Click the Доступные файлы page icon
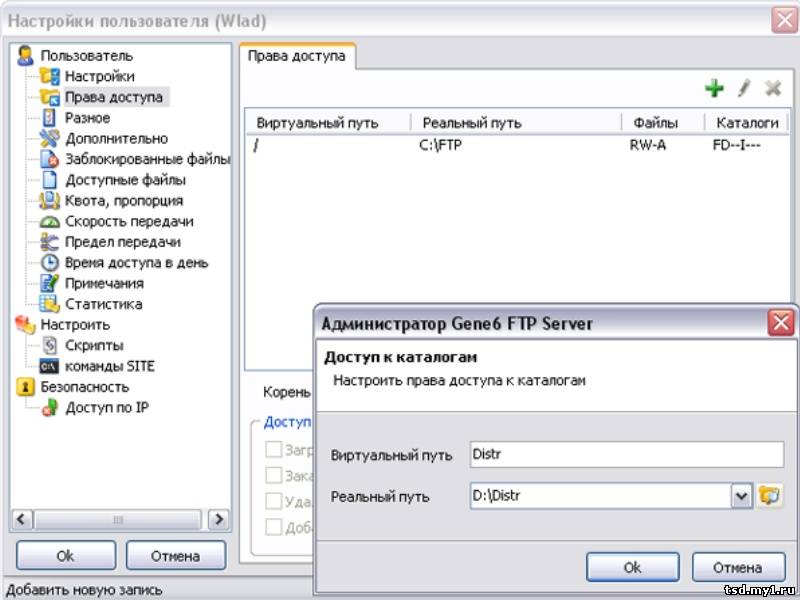The image size is (800, 600). point(49,180)
